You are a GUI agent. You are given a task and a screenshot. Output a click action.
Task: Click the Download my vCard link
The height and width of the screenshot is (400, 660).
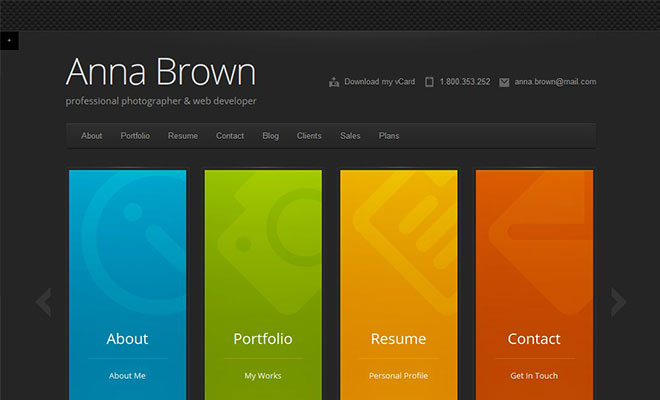pyautogui.click(x=379, y=82)
